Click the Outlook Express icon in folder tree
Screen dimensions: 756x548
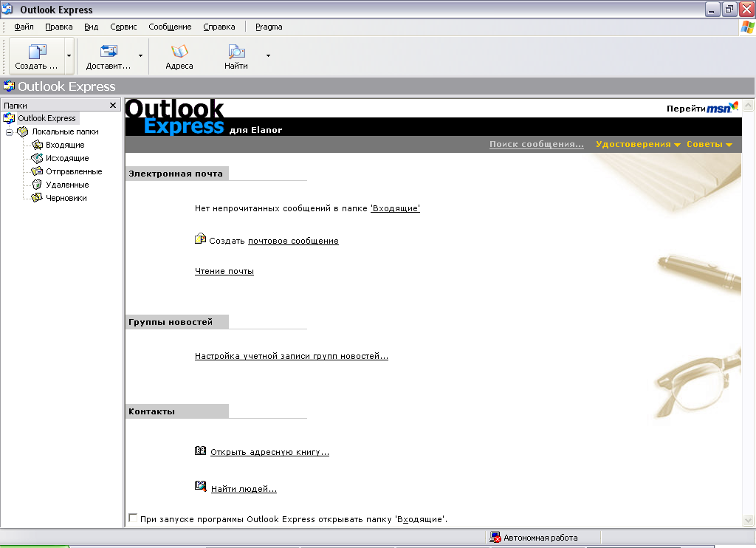coord(9,118)
